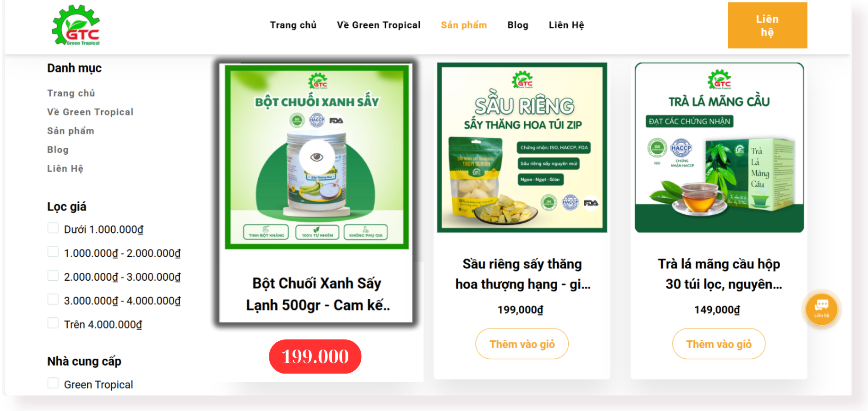868x411 pixels.
Task: Toggle the 3.000.000₫ - 4.000.000₫ filter
Action: [x=53, y=299]
